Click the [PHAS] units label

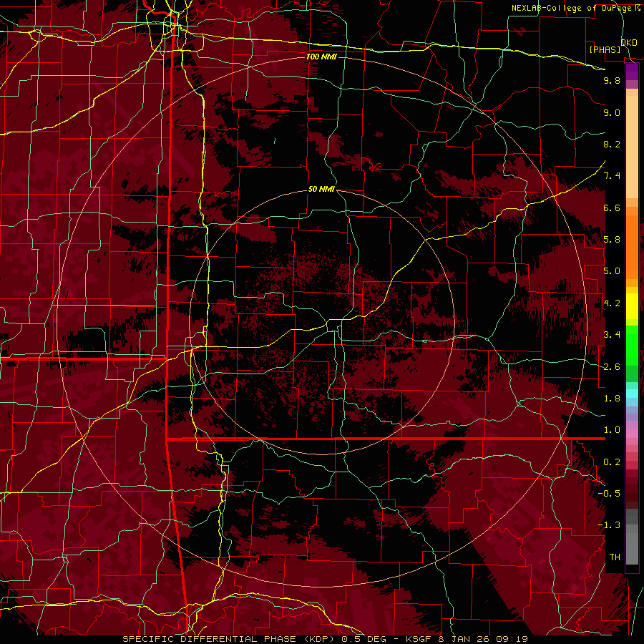pyautogui.click(x=605, y=49)
